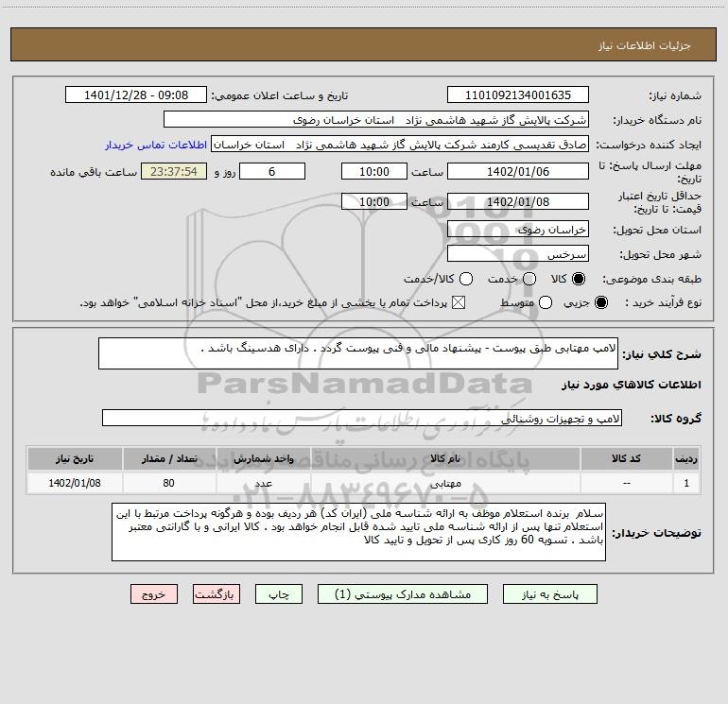Click the ساعت باقی مانده label
728x704 pixels.
[x=94, y=172]
